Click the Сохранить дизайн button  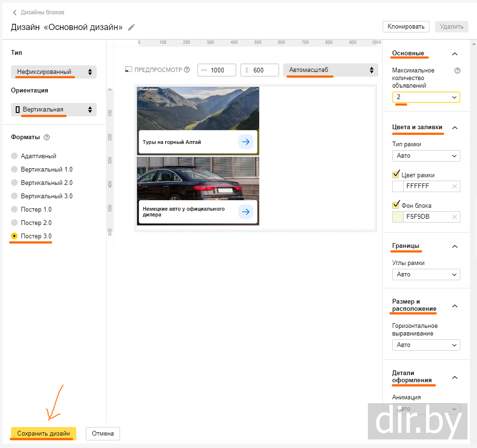[43, 433]
